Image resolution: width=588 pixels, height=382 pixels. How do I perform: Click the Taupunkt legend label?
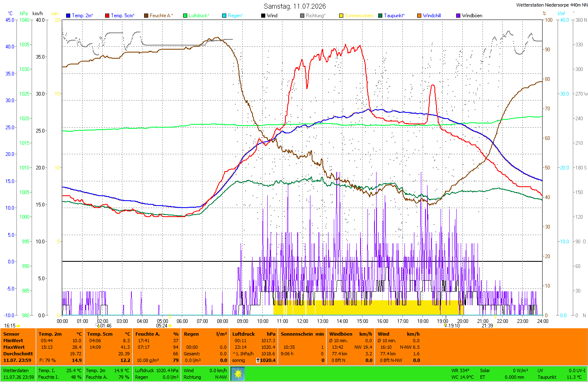click(x=394, y=16)
